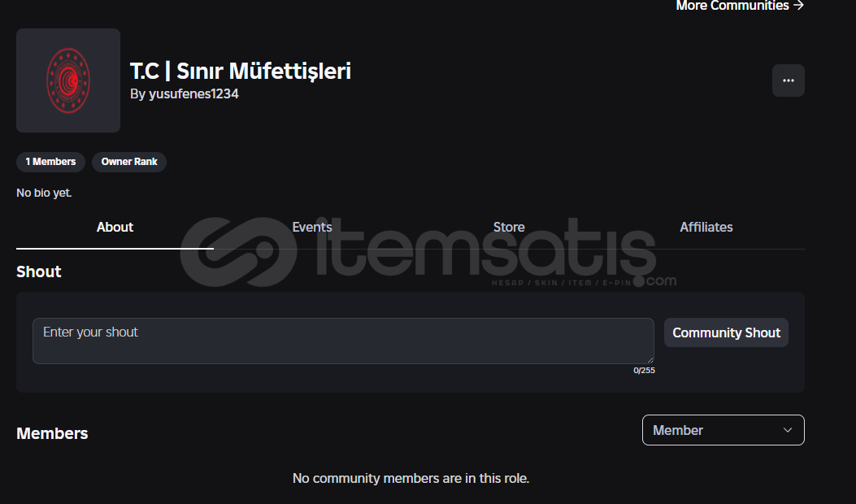Open the yusufenes1234 owner profile link
This screenshot has height=504, width=856.
click(193, 94)
